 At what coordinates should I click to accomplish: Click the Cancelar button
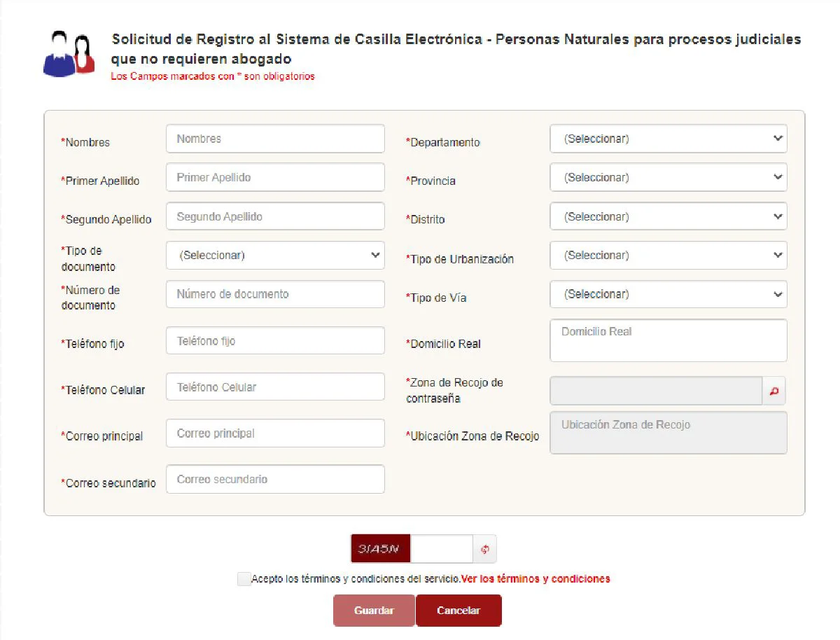pyautogui.click(x=458, y=611)
